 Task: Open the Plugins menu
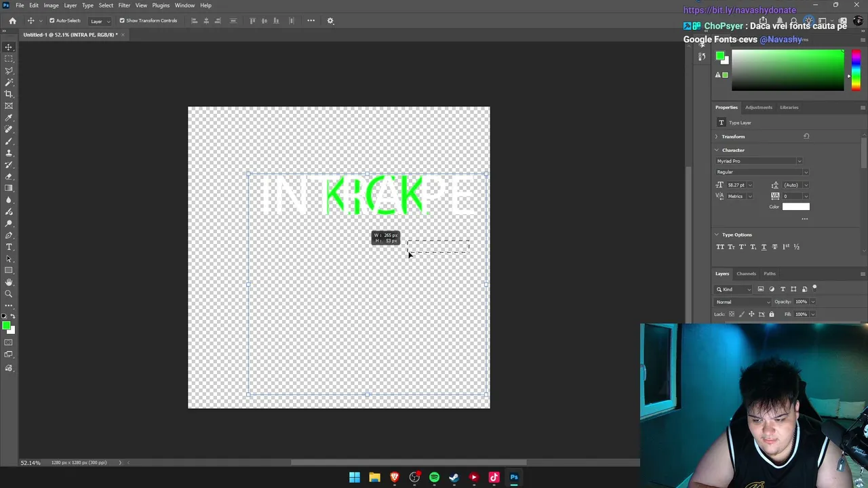161,5
